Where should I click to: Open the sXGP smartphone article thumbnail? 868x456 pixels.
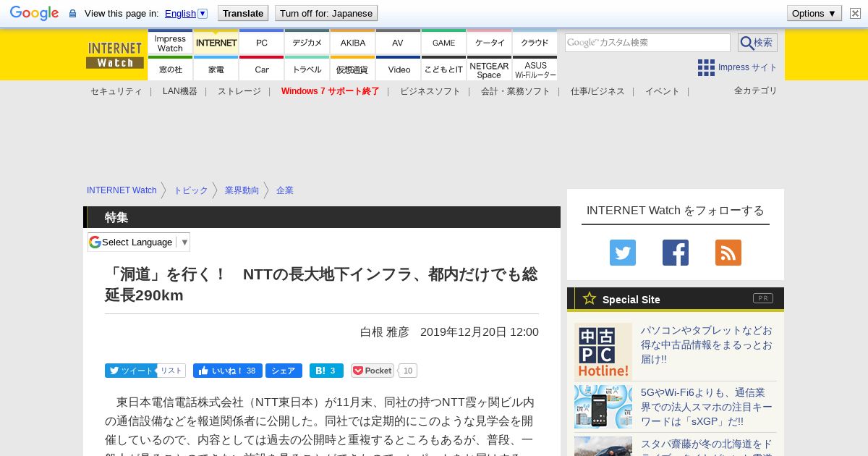point(603,407)
